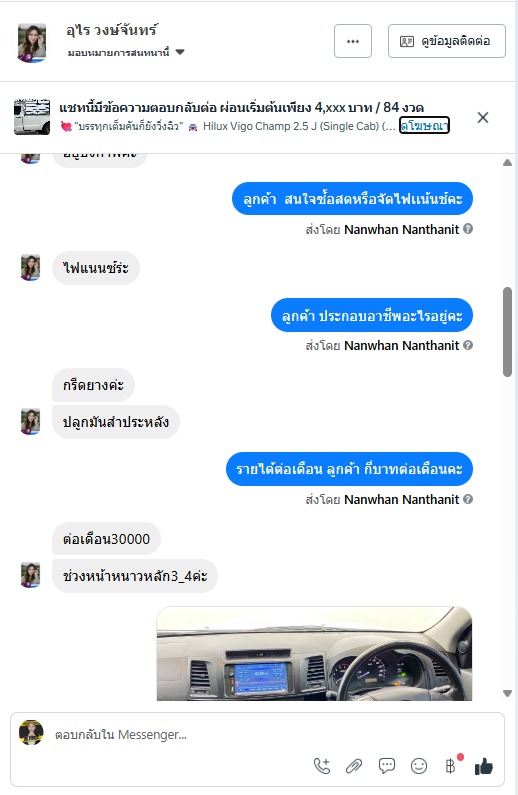This screenshot has height=795, width=518.
Task: Click help icon under รายได้ต่อเดือน message
Action: point(468,499)
